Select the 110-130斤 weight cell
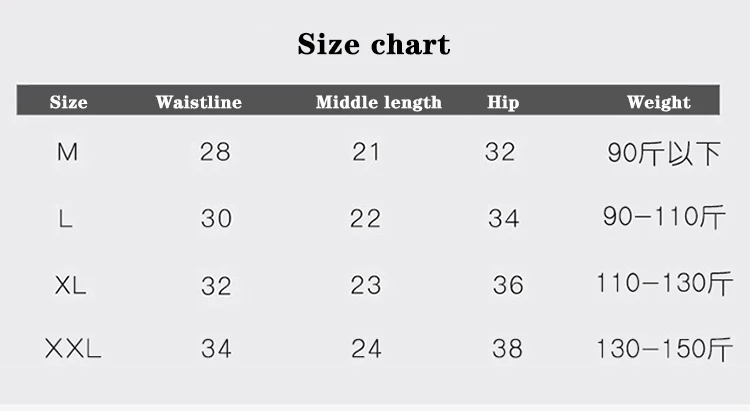 [x=664, y=283]
